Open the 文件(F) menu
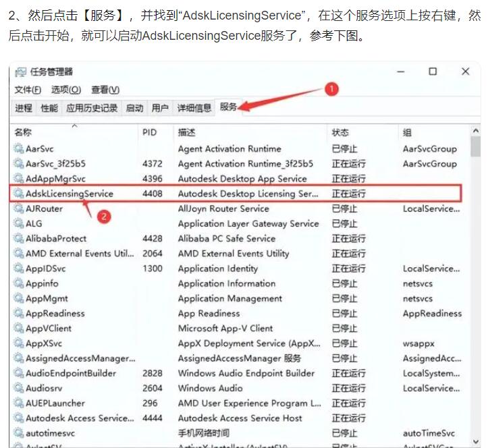The image size is (490, 448). [x=28, y=90]
